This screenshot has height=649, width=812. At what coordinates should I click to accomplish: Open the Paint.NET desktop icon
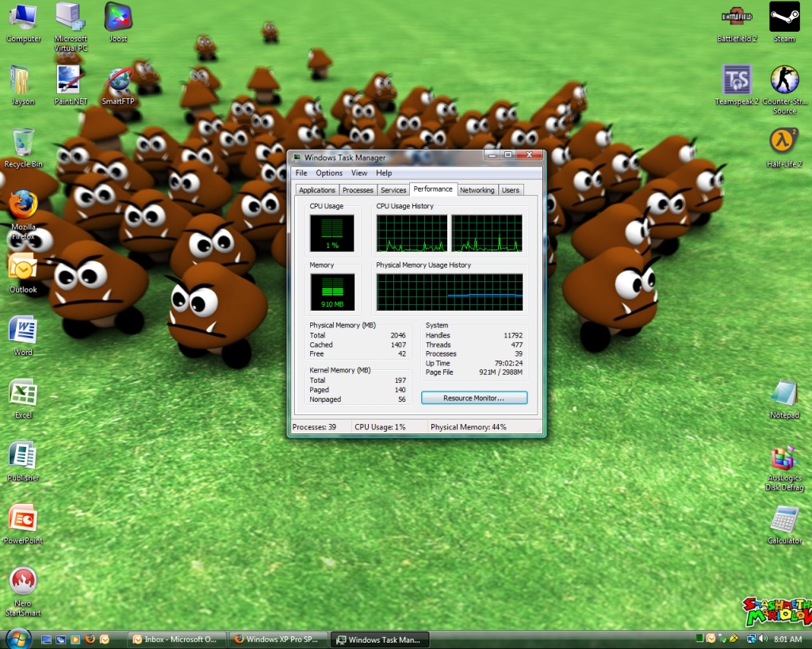pos(71,86)
